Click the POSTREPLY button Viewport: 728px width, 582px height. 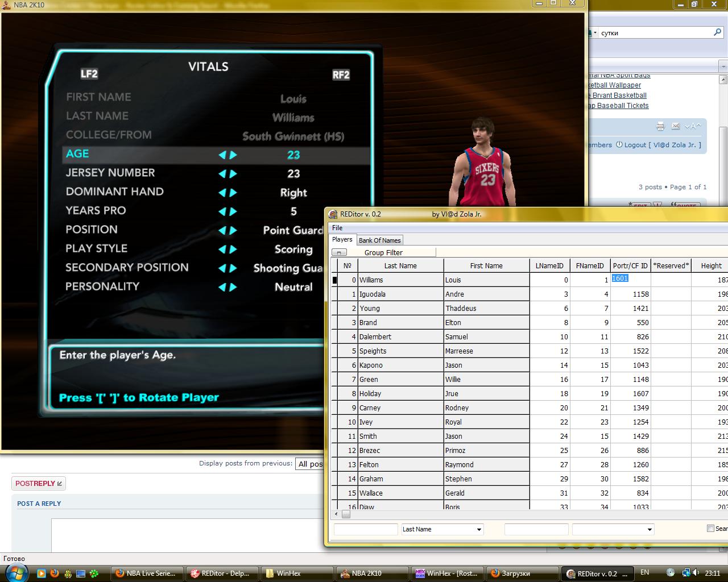[x=39, y=484]
